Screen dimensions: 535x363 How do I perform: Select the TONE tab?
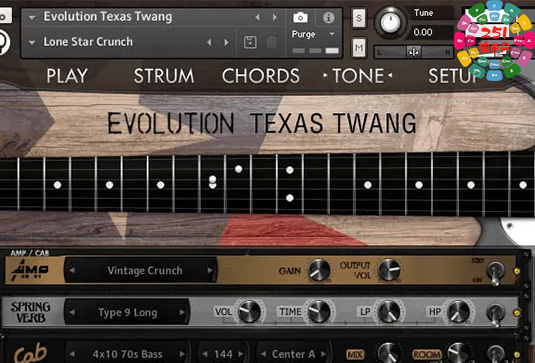click(358, 76)
